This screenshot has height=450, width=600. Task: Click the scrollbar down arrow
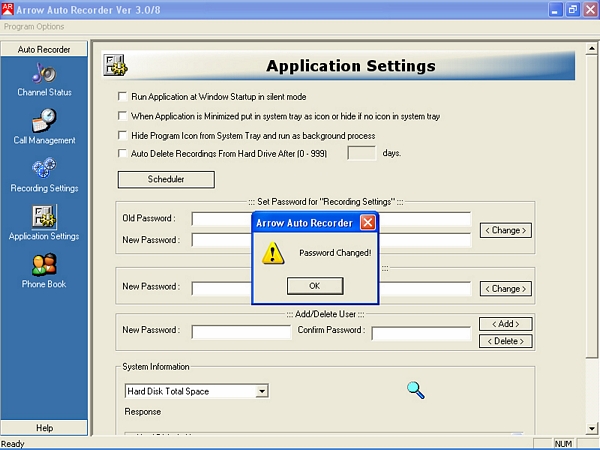tap(592, 429)
